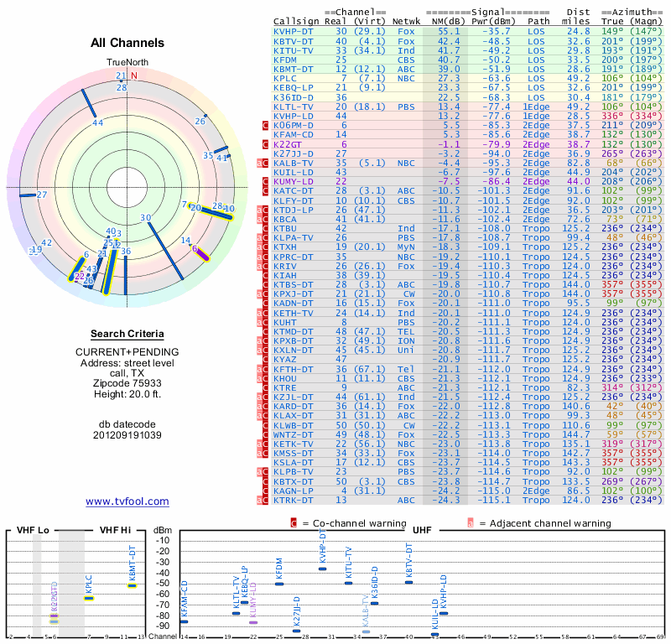
Task: Click the warning icon beside KLPA-TV
Action: click(x=263, y=237)
